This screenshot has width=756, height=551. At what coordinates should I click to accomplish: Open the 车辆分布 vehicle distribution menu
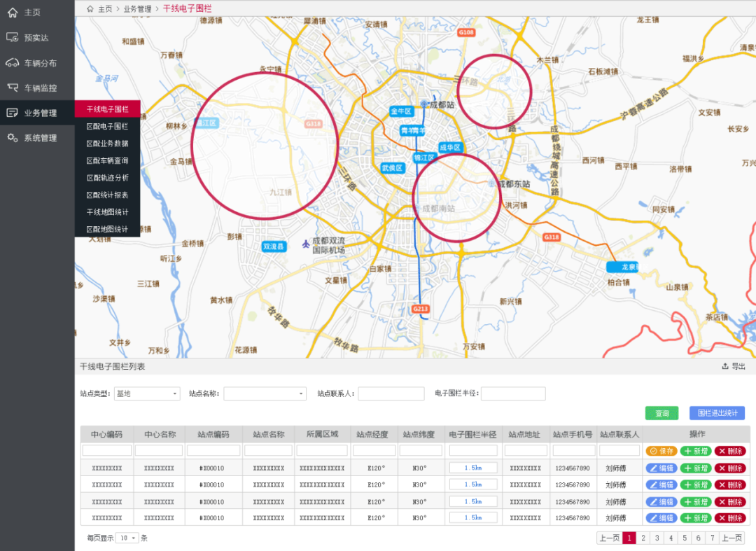[37, 63]
